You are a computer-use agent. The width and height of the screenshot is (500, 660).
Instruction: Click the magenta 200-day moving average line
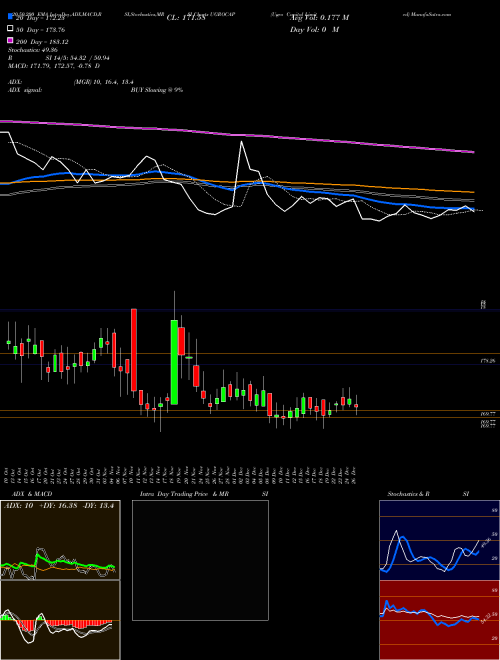tap(237, 135)
